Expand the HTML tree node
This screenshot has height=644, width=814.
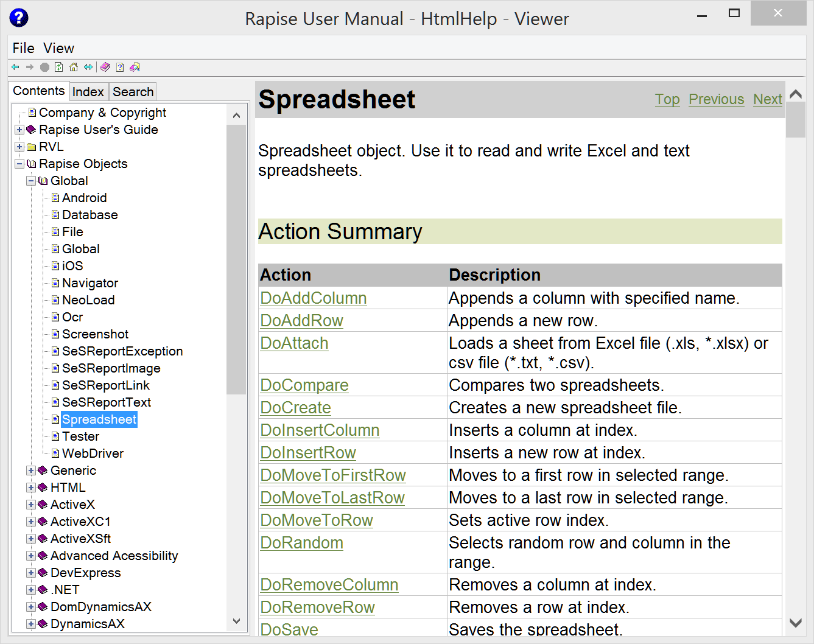tap(31, 488)
